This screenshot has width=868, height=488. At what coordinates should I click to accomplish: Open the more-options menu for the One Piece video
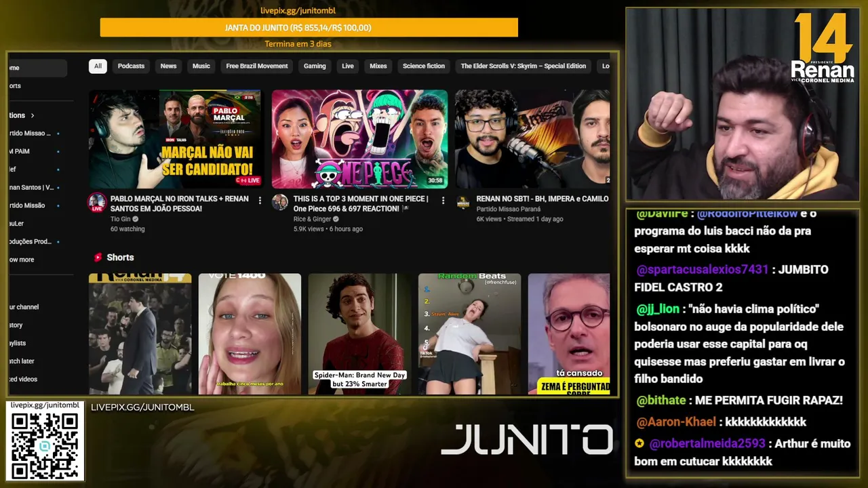(443, 201)
